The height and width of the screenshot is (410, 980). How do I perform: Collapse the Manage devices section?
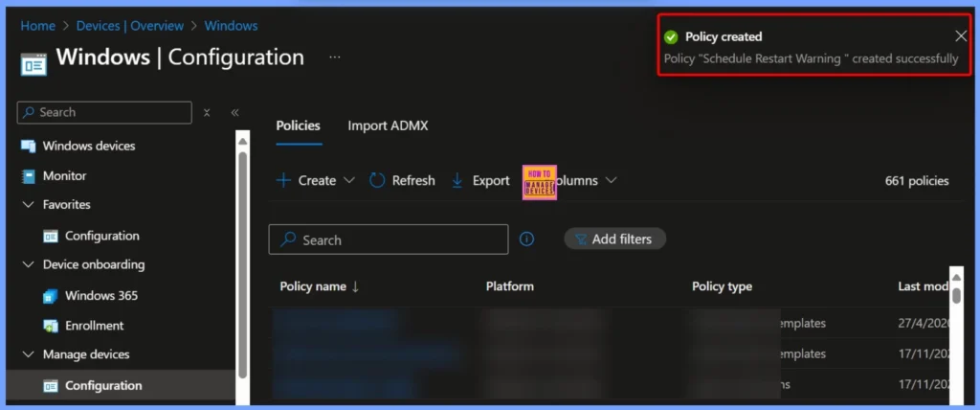click(x=28, y=354)
